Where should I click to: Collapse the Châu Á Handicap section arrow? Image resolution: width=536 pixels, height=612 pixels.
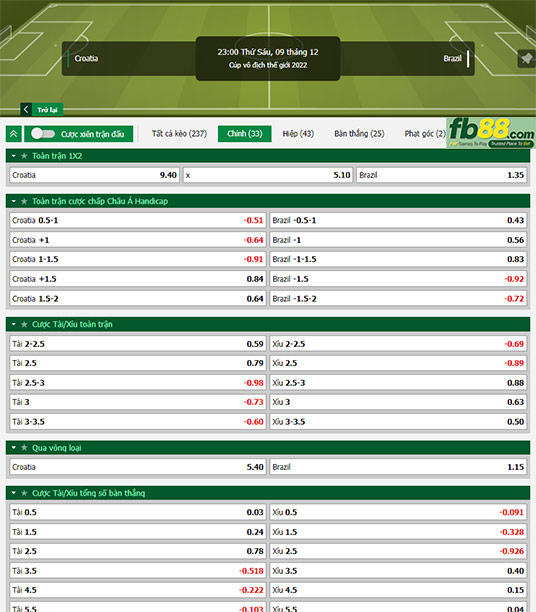tap(14, 201)
